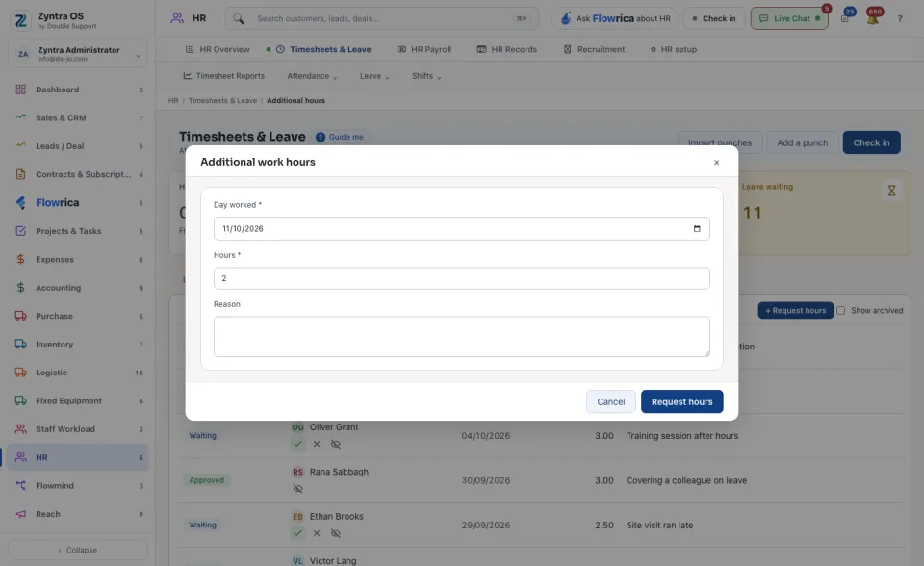Submit with the Request hours button
Image resolution: width=924 pixels, height=566 pixels.
[681, 401]
